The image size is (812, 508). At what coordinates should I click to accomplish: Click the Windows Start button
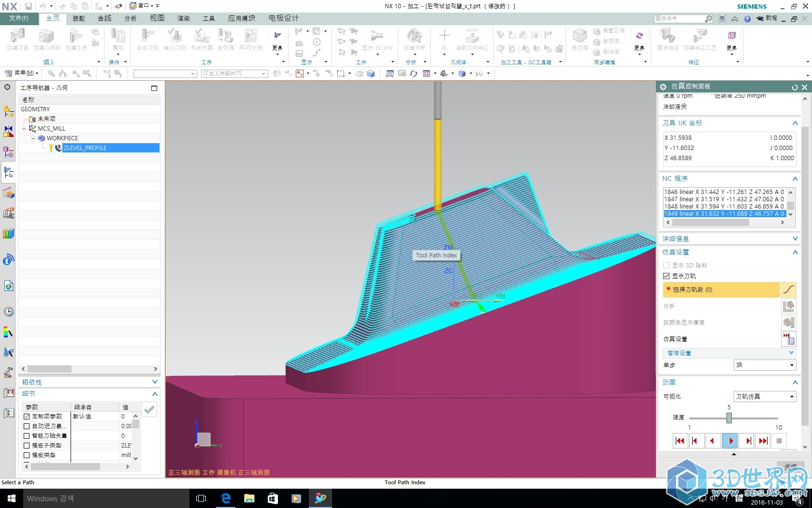12,498
